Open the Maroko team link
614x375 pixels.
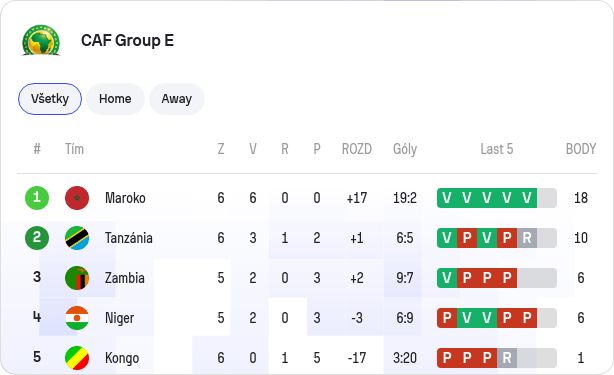(125, 198)
